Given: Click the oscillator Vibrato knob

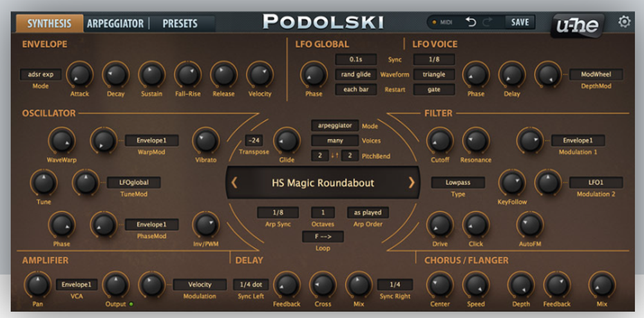Looking at the screenshot, I should 206,140.
